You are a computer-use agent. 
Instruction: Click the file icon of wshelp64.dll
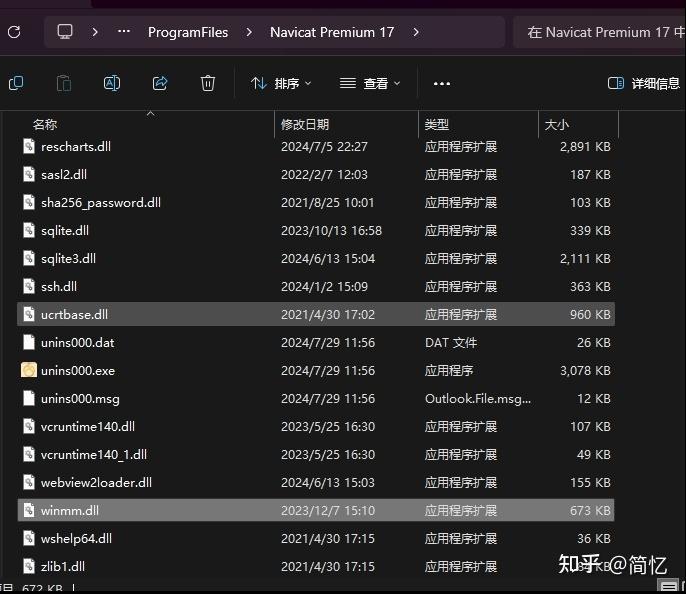click(29, 538)
